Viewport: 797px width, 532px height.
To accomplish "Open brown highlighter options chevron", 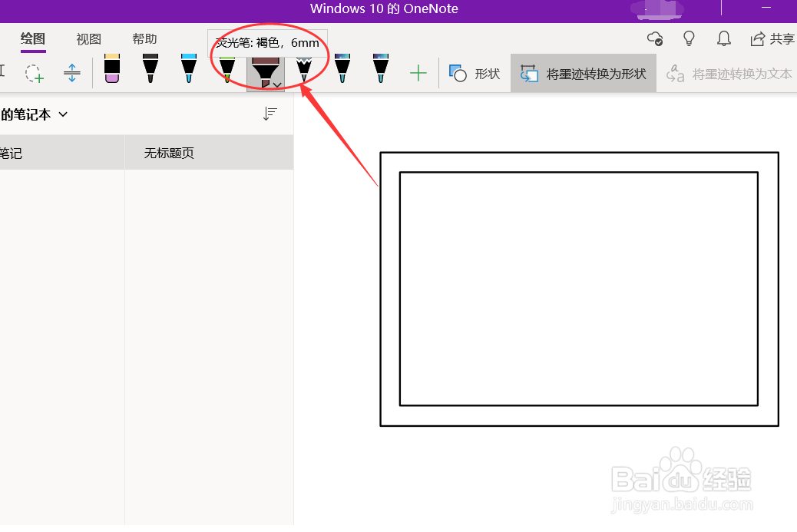I will click(277, 85).
